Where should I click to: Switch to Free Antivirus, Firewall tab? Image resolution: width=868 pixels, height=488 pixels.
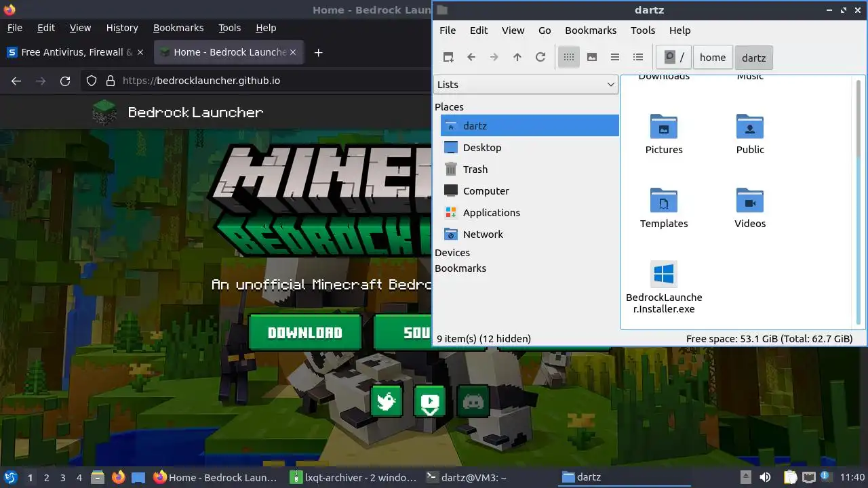click(x=75, y=52)
